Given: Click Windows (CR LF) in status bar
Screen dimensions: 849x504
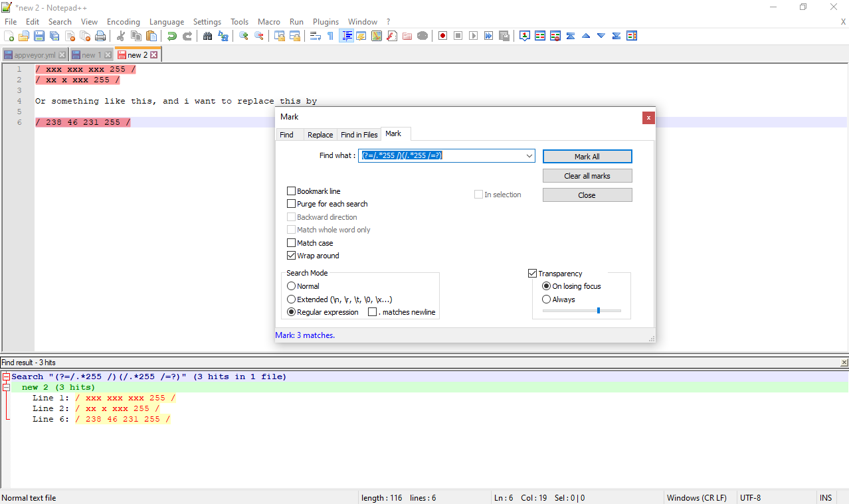Looking at the screenshot, I should 697,498.
